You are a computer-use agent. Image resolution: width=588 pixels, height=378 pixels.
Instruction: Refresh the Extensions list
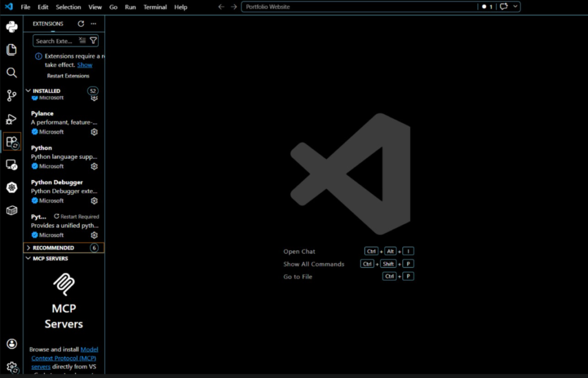(80, 24)
